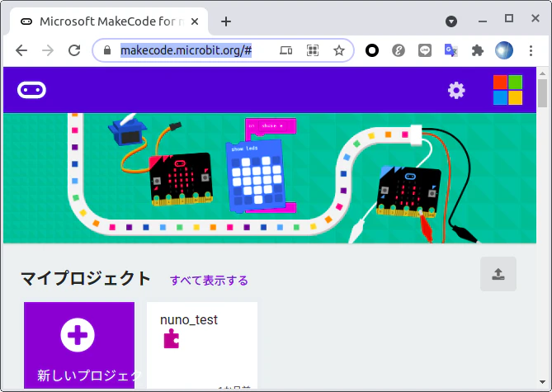Click the Google Translate extension icon
The image size is (552, 392).
[451, 50]
